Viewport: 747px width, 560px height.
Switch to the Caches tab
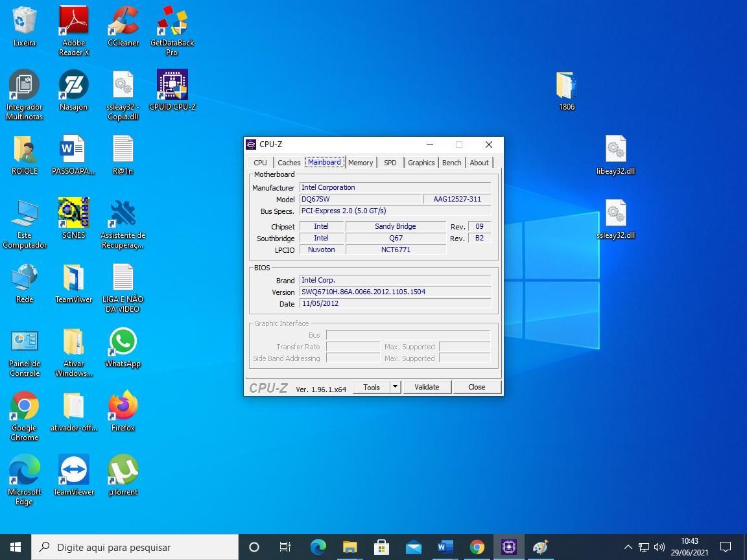coord(289,163)
